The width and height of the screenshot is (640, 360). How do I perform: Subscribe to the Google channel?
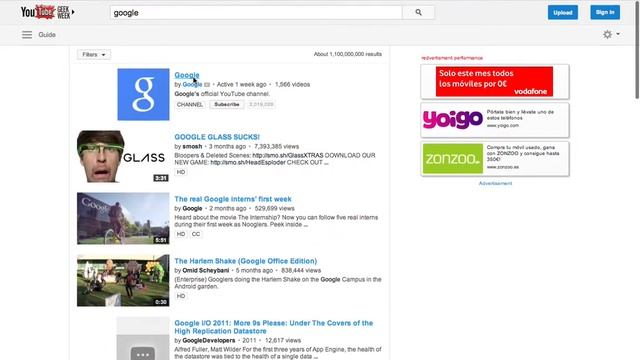pos(227,104)
